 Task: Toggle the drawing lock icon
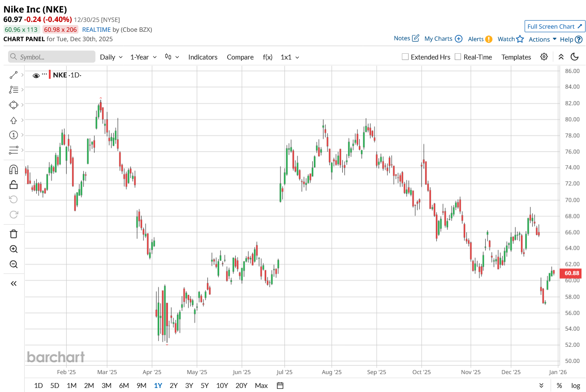point(13,184)
